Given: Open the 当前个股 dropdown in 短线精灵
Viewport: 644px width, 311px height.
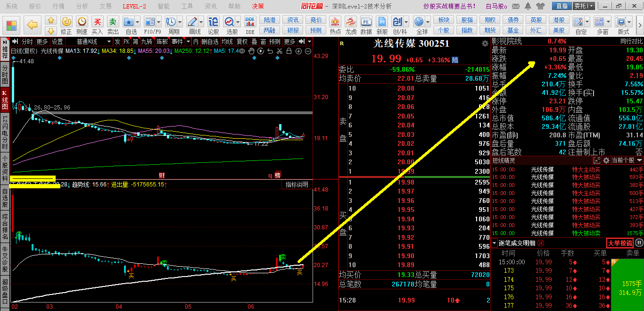Looking at the screenshot, I should pos(627,160).
